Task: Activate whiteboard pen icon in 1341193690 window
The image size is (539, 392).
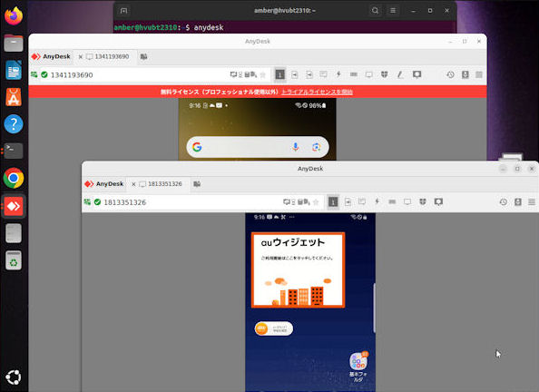Action: [400, 74]
